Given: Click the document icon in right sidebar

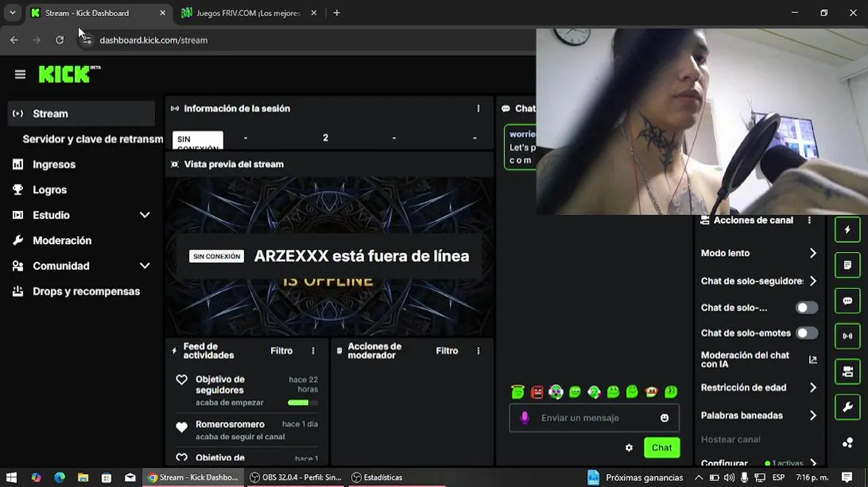Looking at the screenshot, I should pyautogui.click(x=847, y=265).
